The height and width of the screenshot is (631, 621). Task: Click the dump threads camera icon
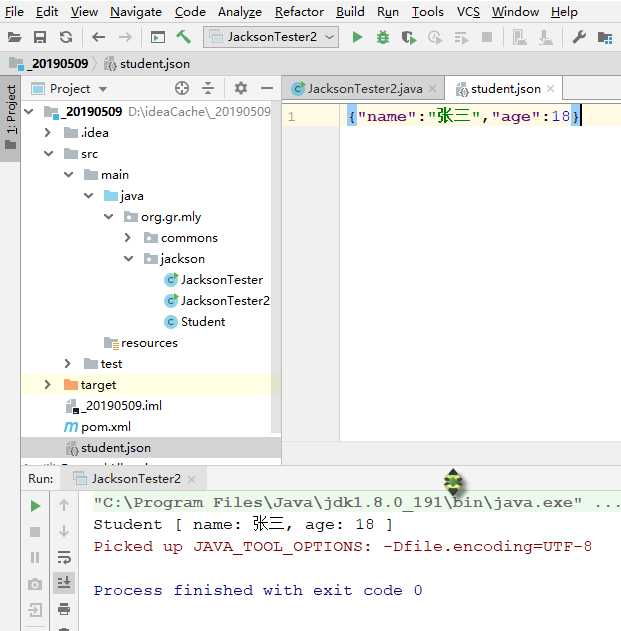[35, 584]
